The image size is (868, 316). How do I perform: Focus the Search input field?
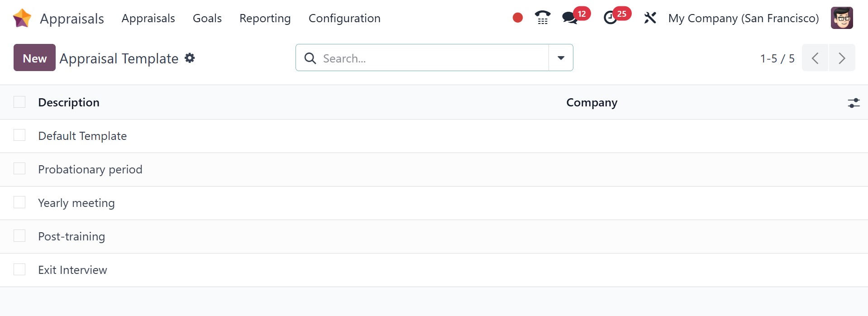430,58
